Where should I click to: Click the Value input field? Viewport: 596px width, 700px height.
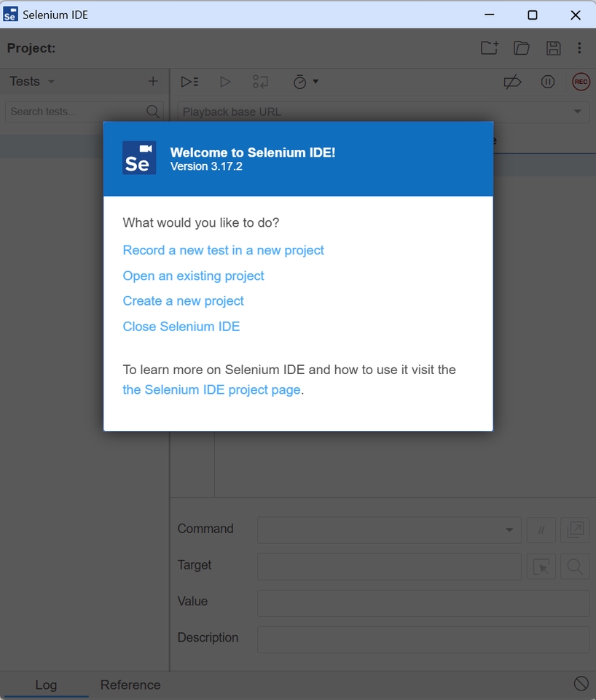pos(423,603)
